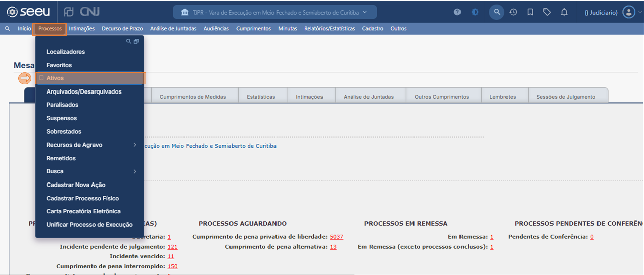Open Relatórios/Estatísticas in menu bar

click(x=330, y=29)
